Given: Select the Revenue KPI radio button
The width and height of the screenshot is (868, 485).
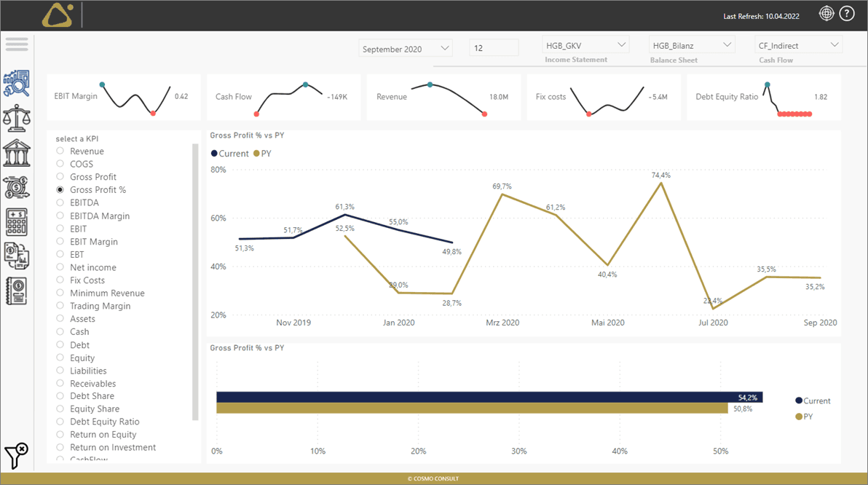Looking at the screenshot, I should 60,151.
